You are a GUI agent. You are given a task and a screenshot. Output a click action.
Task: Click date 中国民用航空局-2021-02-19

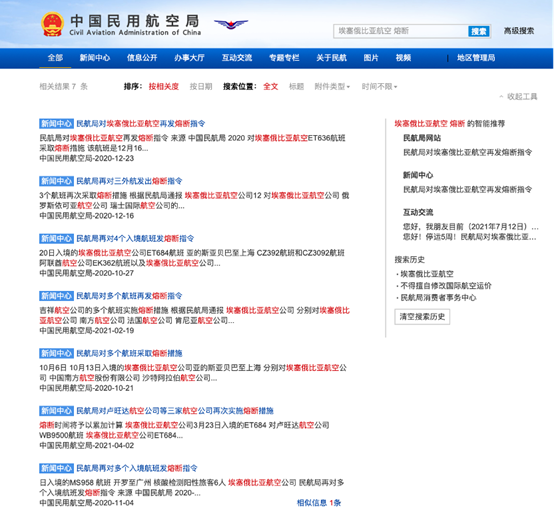[x=87, y=331]
